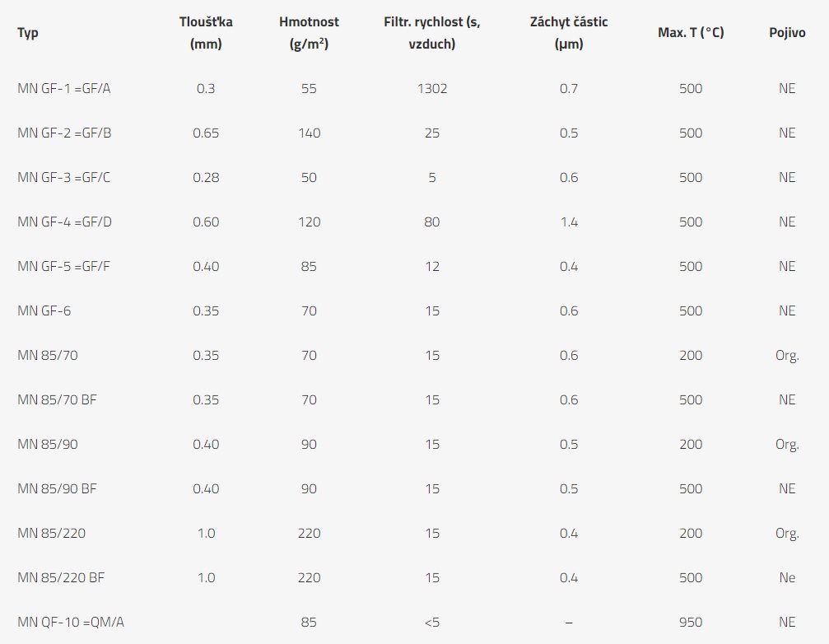Image resolution: width=829 pixels, height=644 pixels.
Task: Click the Typ column header
Action: (27, 33)
